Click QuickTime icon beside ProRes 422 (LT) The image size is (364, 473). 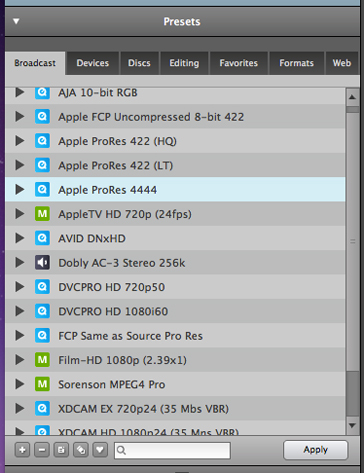click(42, 165)
